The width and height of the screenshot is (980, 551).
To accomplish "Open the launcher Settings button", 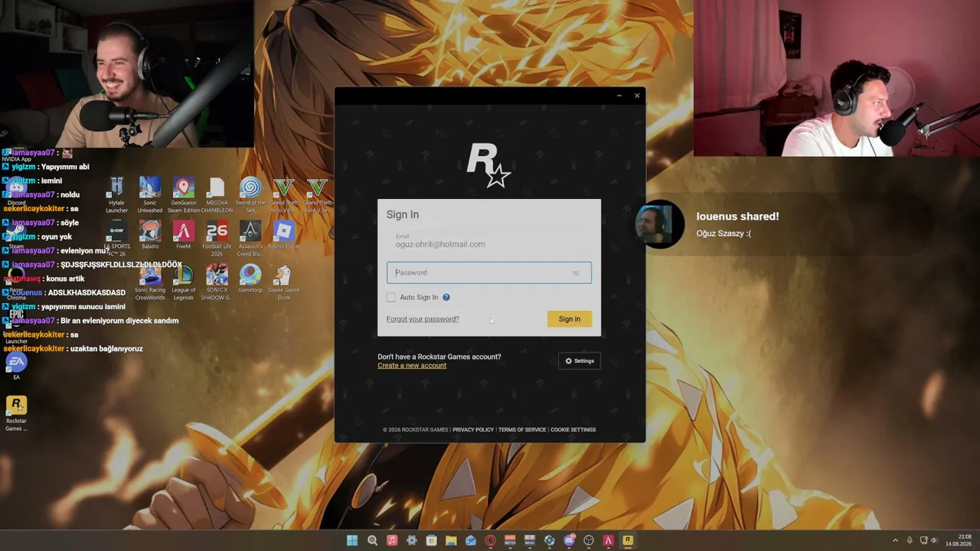I will point(580,361).
